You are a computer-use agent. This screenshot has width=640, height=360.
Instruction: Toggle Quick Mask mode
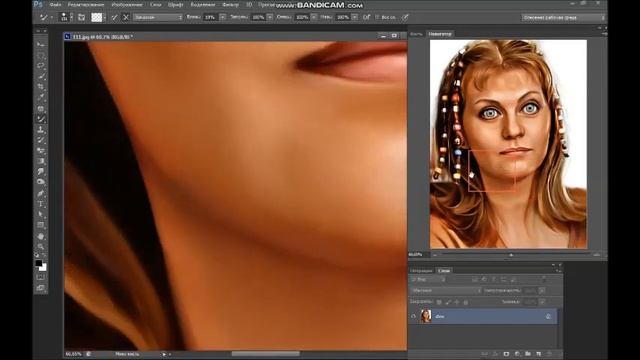coord(41,278)
